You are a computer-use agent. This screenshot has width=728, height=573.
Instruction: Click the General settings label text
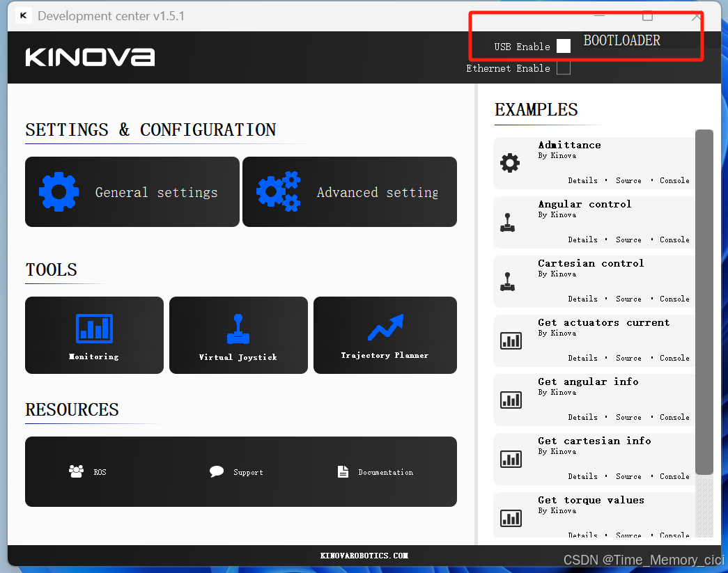pos(157,193)
